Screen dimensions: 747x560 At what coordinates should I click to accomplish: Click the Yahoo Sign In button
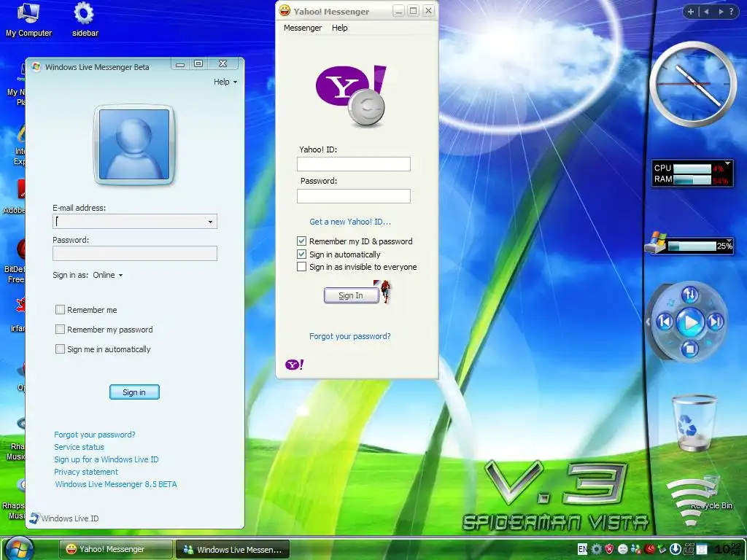[x=352, y=295]
